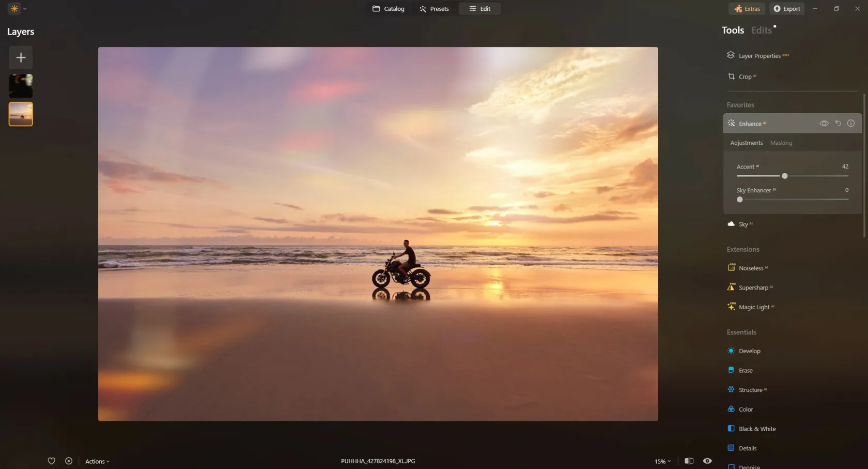Click the Accent AI slider handle
The image size is (868, 469).
pos(784,176)
